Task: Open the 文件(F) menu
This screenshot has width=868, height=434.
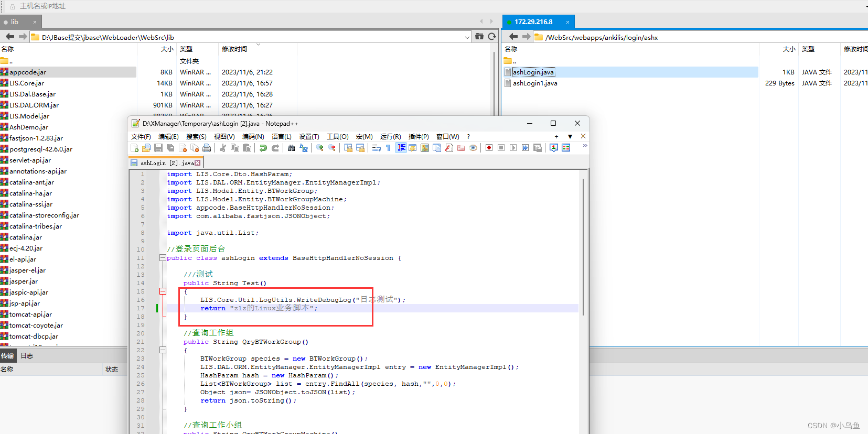Action: click(x=141, y=137)
